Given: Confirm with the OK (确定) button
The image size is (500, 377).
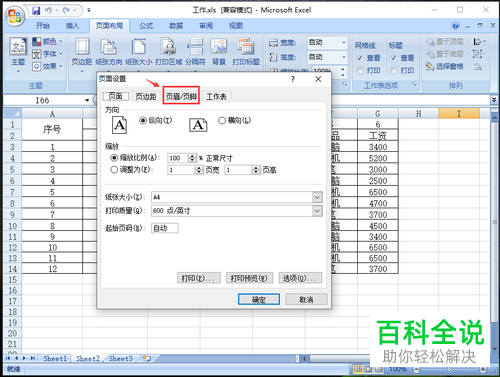Looking at the screenshot, I should (259, 299).
